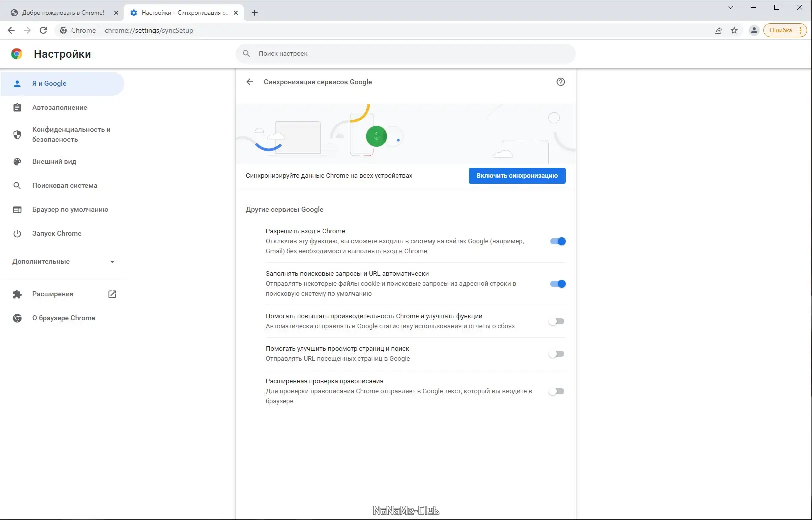Go back with the browser back arrow
This screenshot has width=812, height=520.
(x=11, y=30)
